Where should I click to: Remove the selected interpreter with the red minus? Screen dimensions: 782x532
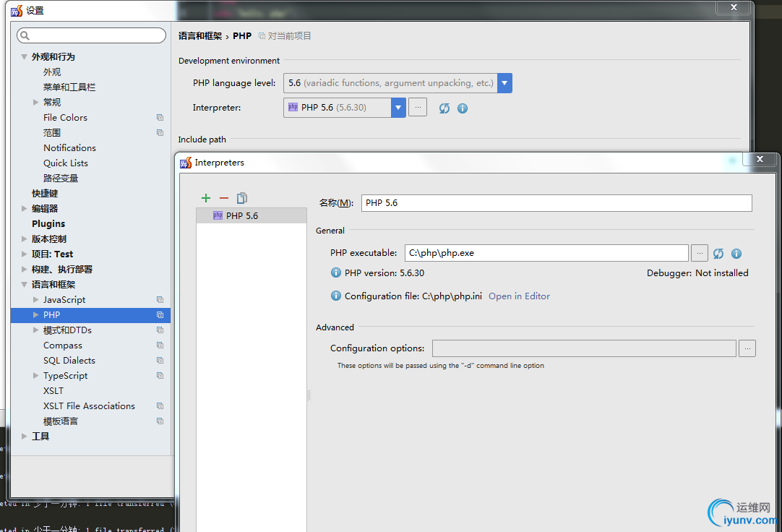tap(224, 198)
